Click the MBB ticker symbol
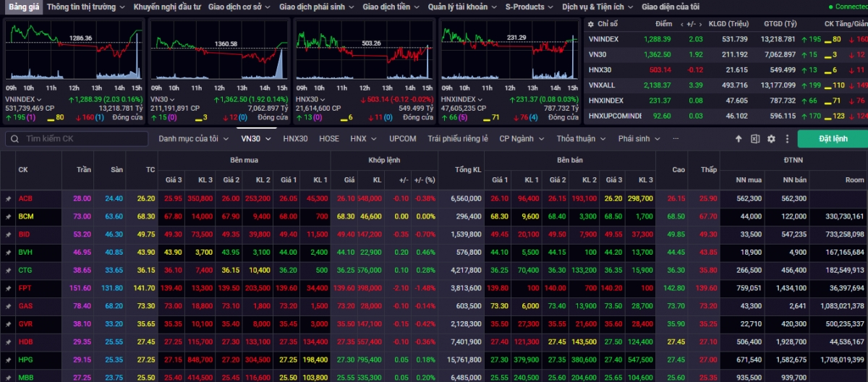 26,378
